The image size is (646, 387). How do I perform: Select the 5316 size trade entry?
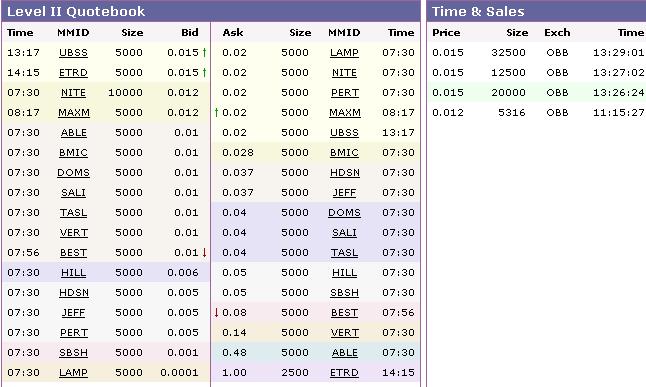[x=512, y=113]
